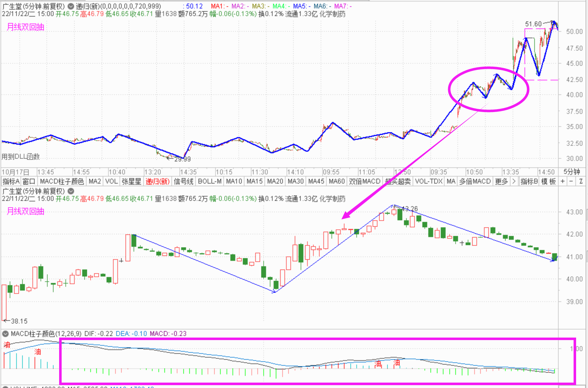Click the DEA: -0.10 value
This screenshot has height=388, width=588.
(131, 334)
